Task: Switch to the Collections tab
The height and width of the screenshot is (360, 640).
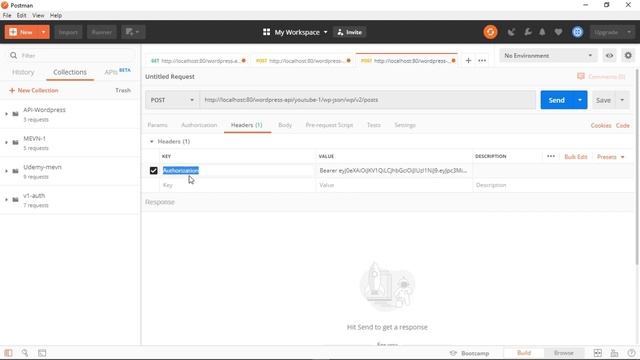Action: click(x=70, y=72)
